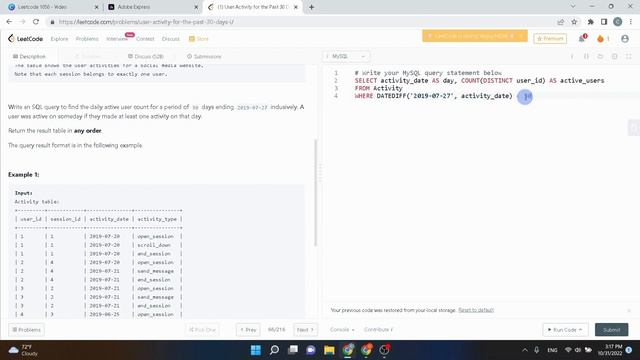
Task: Click the Pick One button
Action: click(202, 329)
